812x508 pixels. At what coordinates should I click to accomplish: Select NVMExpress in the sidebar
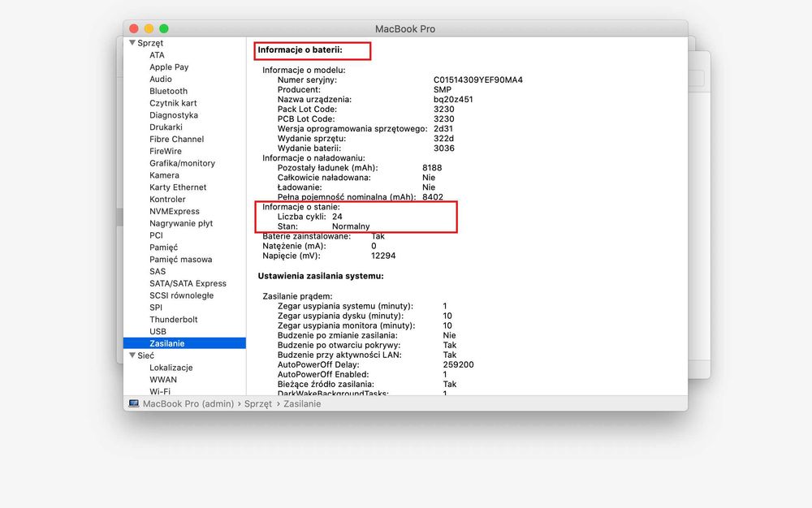click(175, 211)
